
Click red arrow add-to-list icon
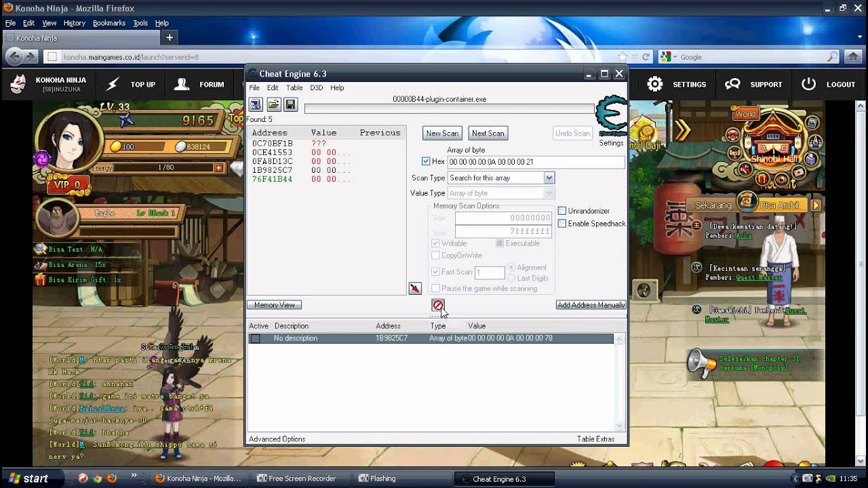[415, 289]
